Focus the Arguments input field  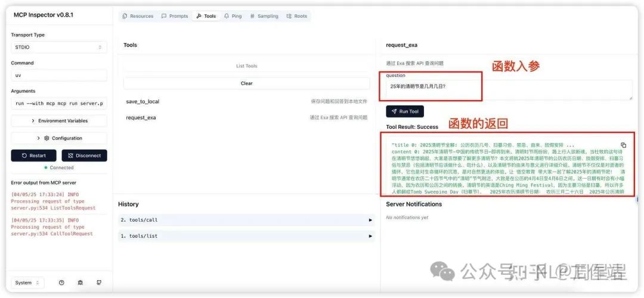58,104
